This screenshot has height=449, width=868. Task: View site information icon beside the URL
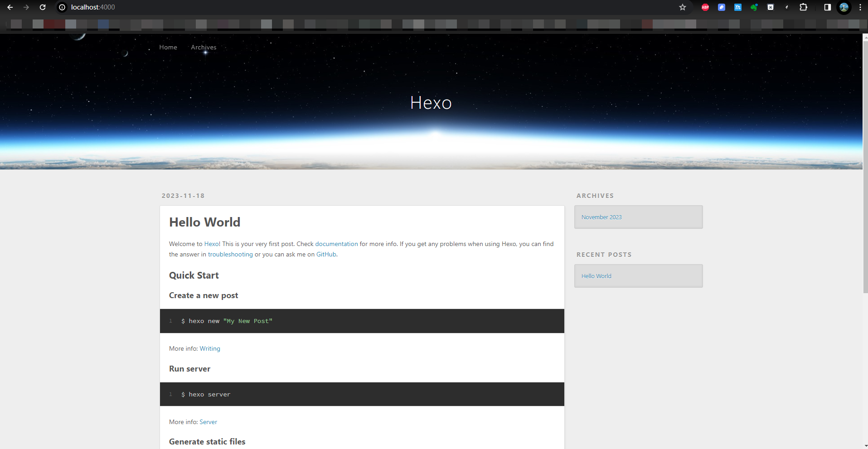63,7
